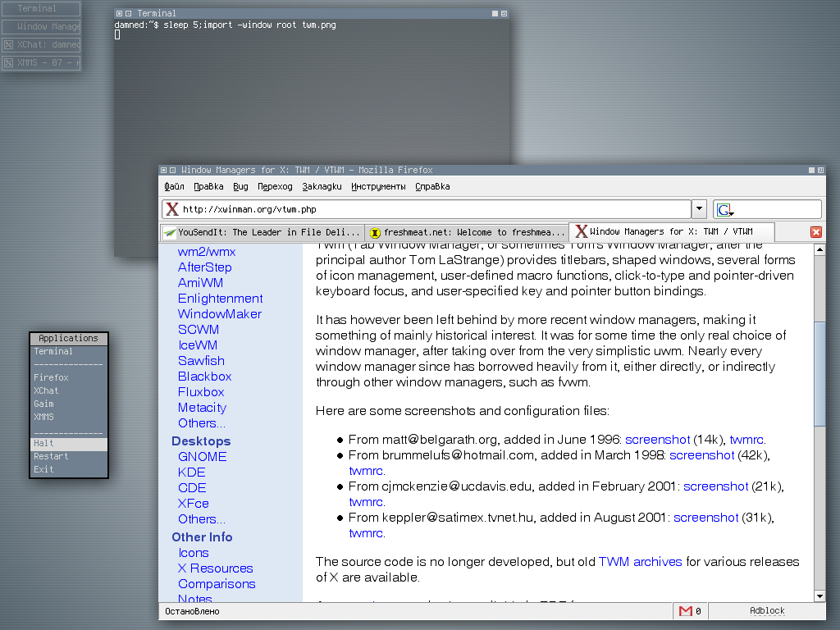Open the Инструменты menu
Image resolution: width=840 pixels, height=630 pixels.
tap(378, 186)
